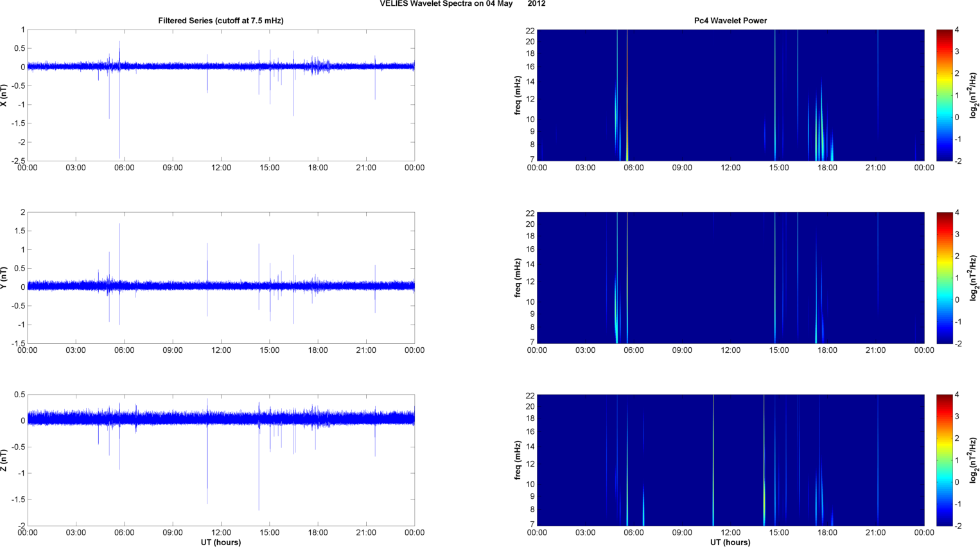Click the '12:00' tick under X series plot
The image size is (980, 547).
[x=221, y=168]
